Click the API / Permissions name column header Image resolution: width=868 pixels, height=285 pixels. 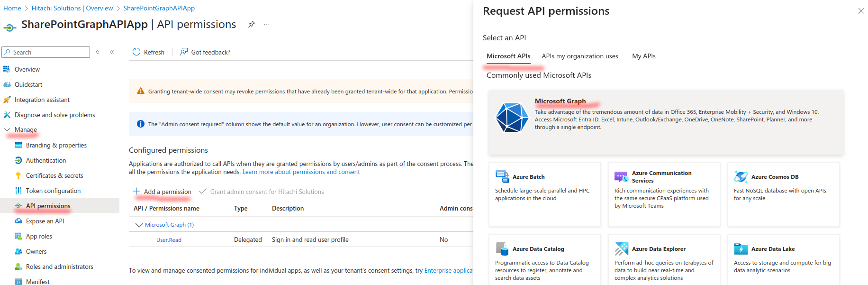pyautogui.click(x=166, y=208)
